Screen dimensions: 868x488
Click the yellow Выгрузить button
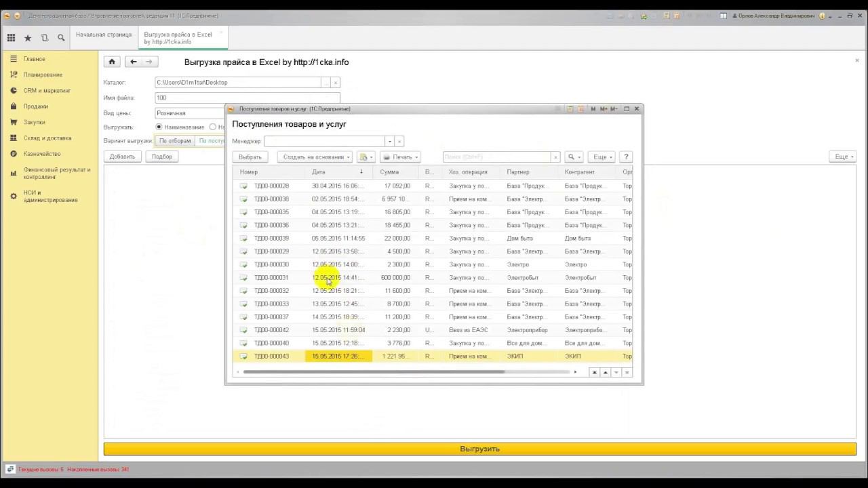[480, 449]
